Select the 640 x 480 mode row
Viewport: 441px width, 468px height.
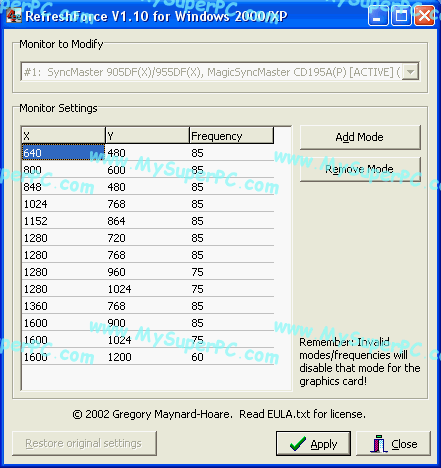coord(148,153)
